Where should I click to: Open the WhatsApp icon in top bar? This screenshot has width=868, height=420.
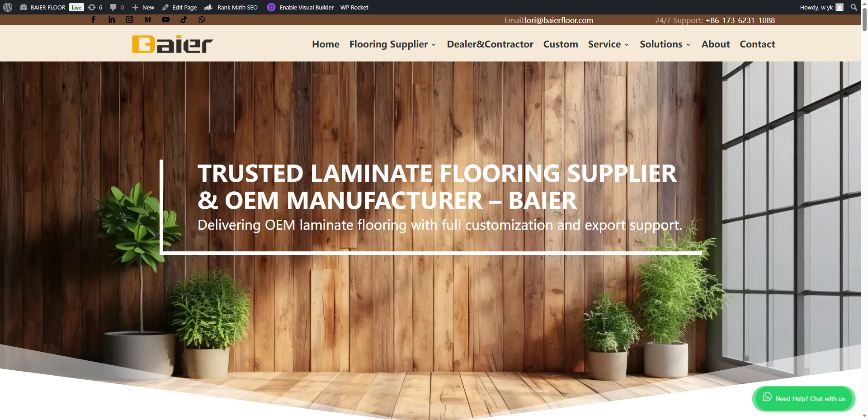tap(202, 19)
